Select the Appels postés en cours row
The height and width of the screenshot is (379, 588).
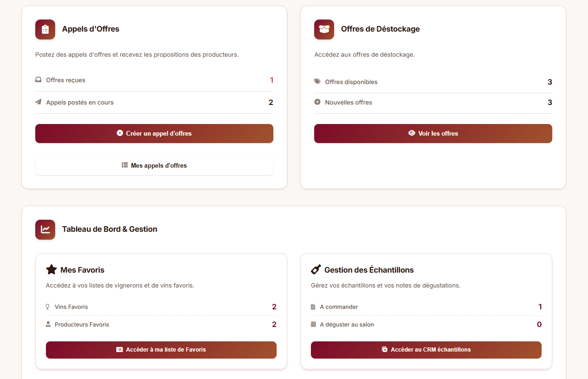click(154, 102)
